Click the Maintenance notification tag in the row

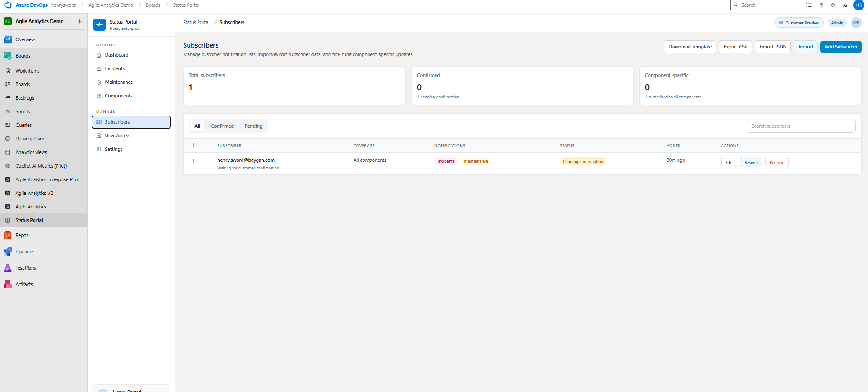(x=475, y=161)
